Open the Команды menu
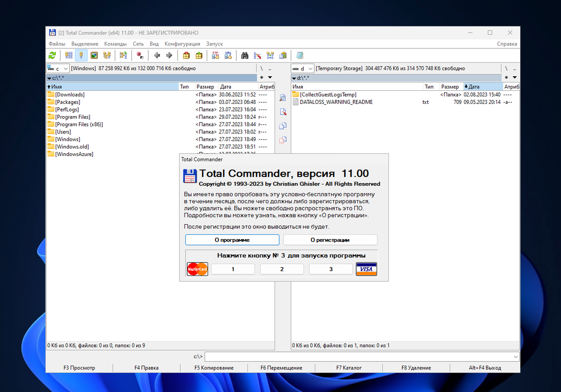 [x=115, y=44]
